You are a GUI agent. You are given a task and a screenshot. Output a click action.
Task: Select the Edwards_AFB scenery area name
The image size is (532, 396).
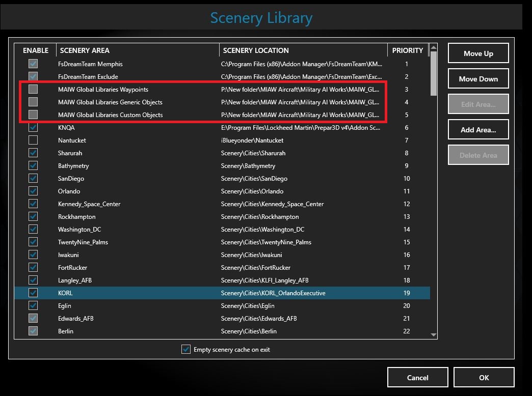pos(75,318)
